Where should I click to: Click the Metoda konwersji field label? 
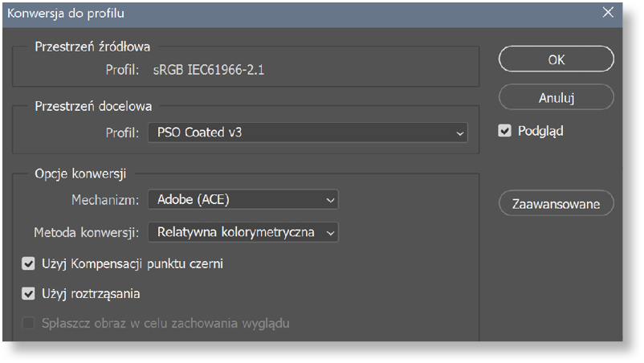pyautogui.click(x=86, y=233)
